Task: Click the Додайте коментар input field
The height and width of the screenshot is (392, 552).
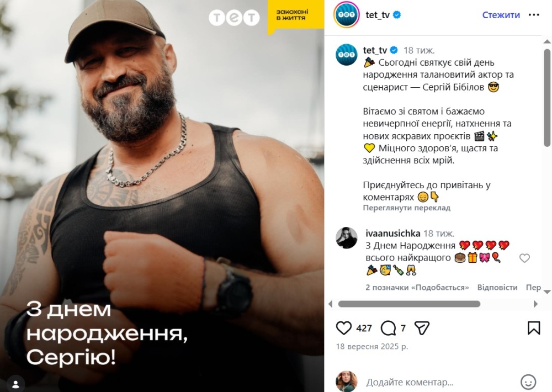Action: tap(410, 382)
